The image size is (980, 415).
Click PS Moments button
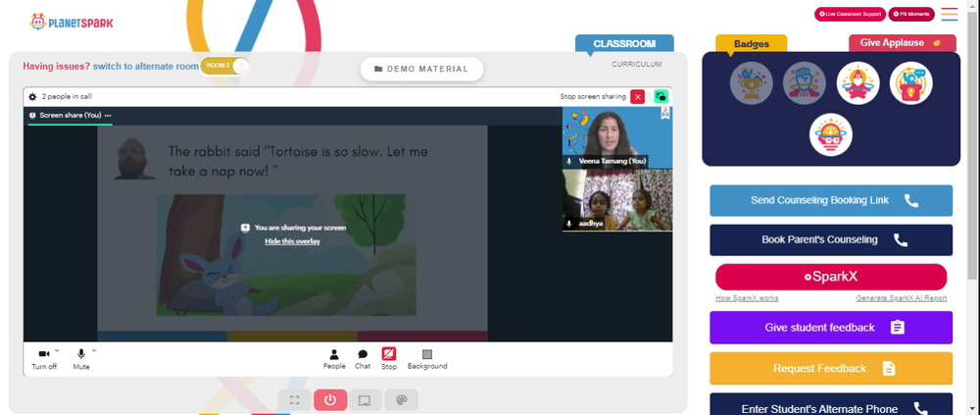tap(911, 14)
